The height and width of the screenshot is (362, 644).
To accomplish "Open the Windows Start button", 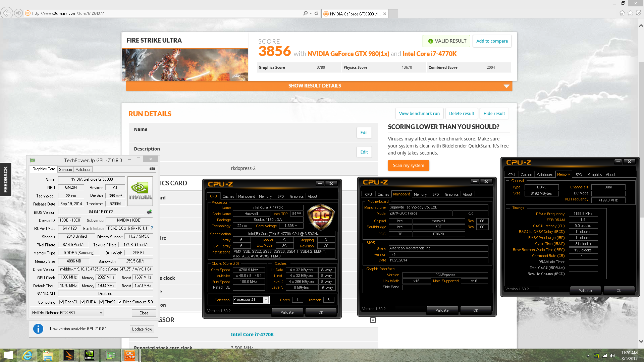I will pyautogui.click(x=8, y=355).
